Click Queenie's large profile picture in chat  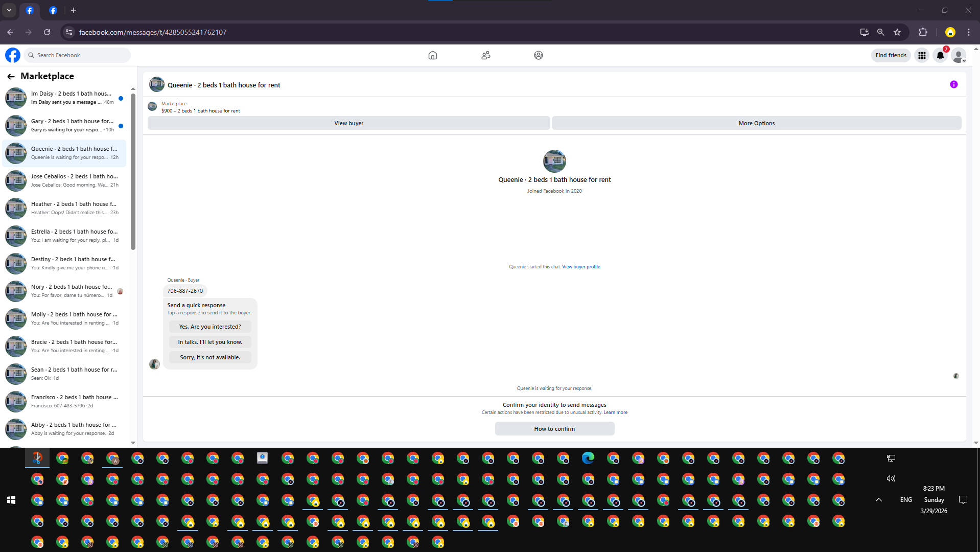pyautogui.click(x=554, y=161)
